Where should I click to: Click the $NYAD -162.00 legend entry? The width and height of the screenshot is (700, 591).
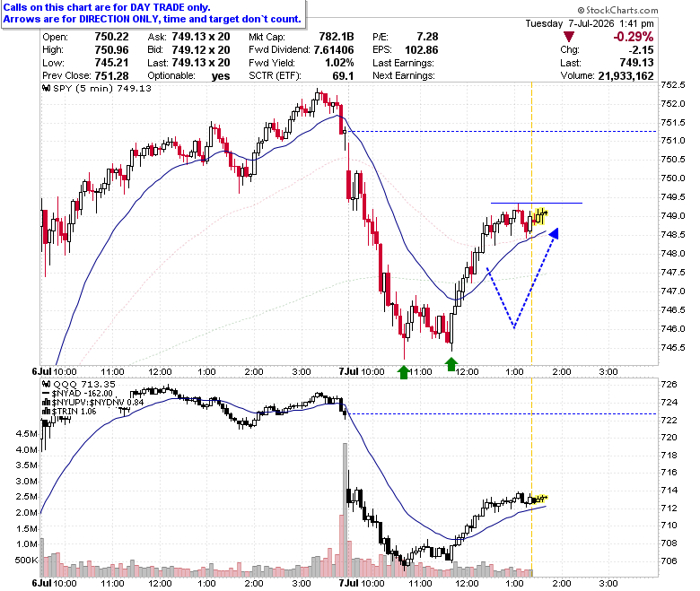coord(83,394)
